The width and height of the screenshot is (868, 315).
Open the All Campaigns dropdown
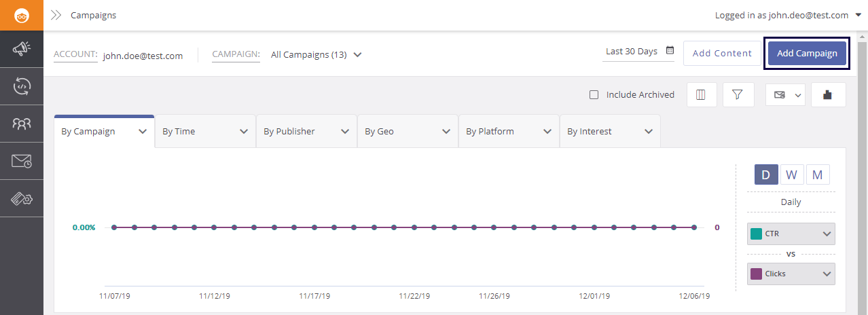(x=316, y=55)
